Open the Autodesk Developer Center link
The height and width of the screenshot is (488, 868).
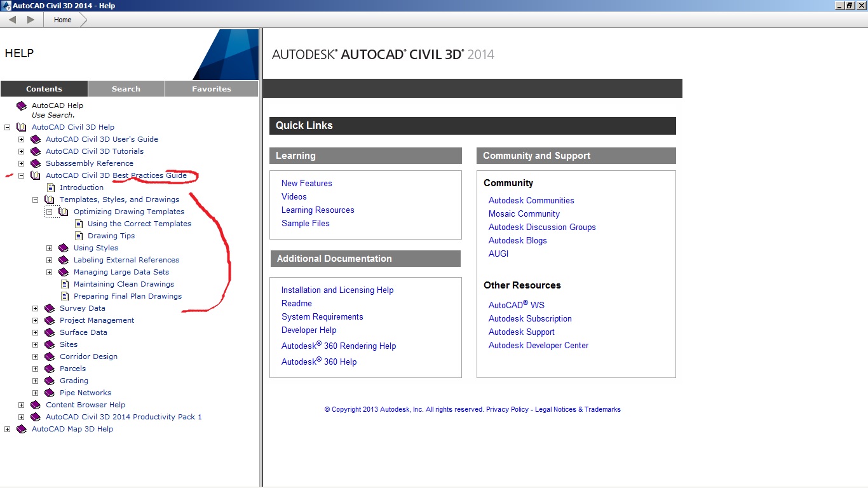pos(538,345)
